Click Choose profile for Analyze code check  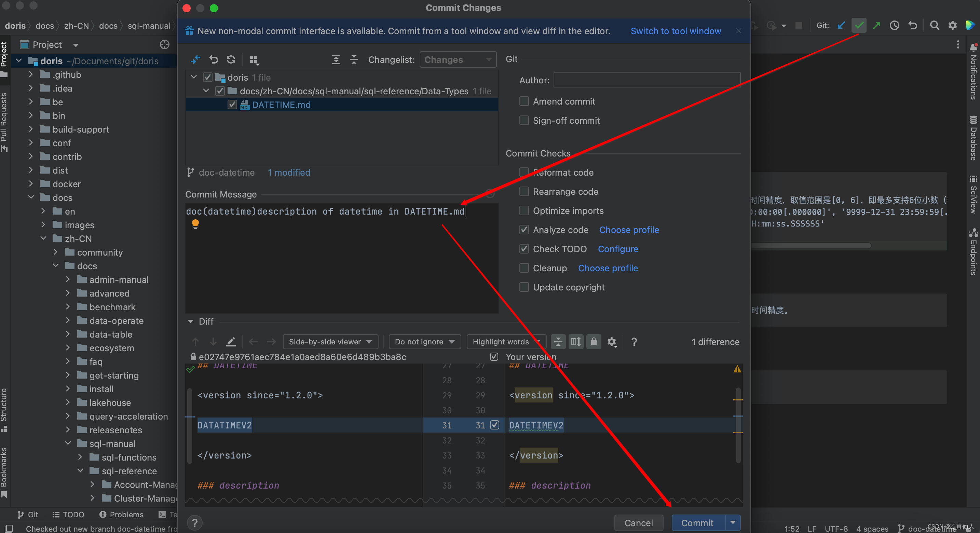[x=629, y=229]
